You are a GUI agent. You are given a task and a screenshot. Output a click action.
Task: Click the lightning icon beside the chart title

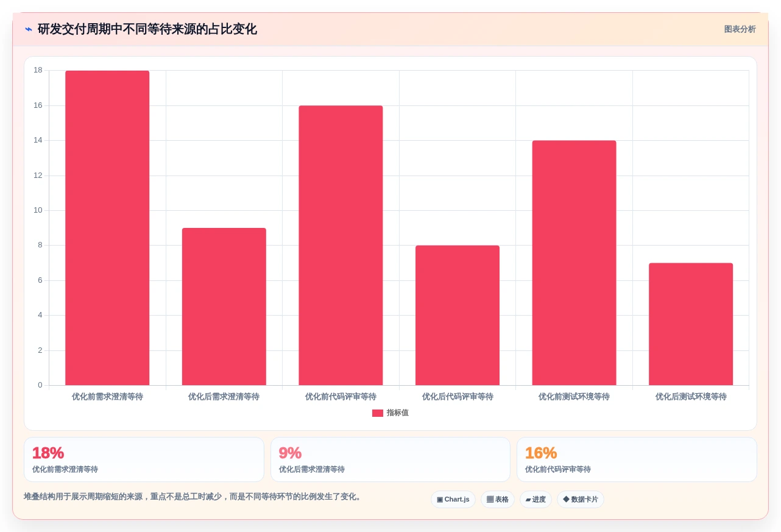[x=29, y=29]
